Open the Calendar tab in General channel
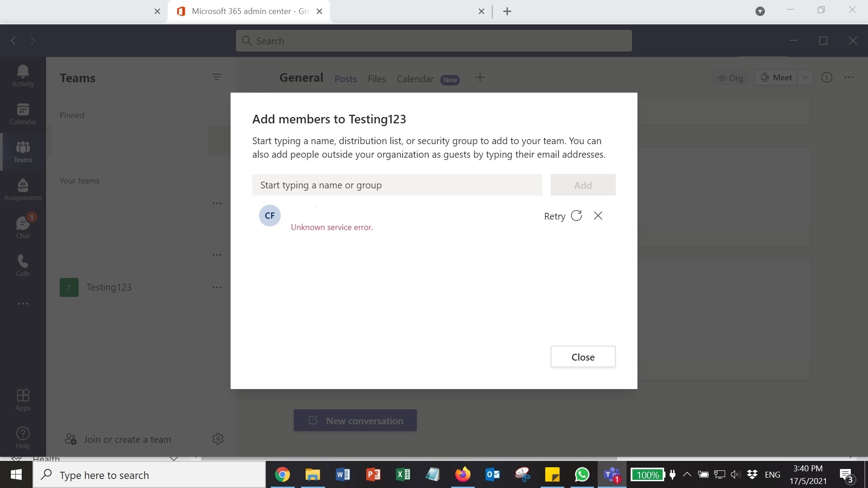 tap(415, 78)
